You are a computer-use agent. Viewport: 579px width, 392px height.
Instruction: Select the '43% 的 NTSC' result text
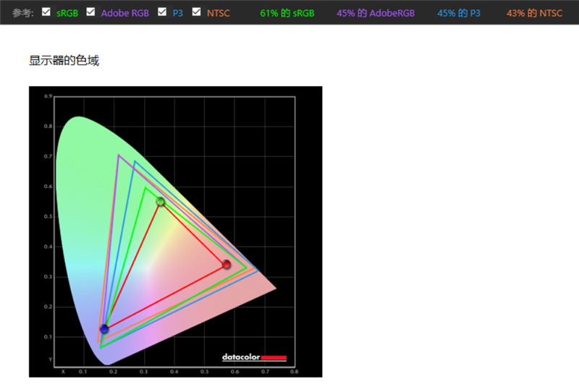pyautogui.click(x=535, y=13)
